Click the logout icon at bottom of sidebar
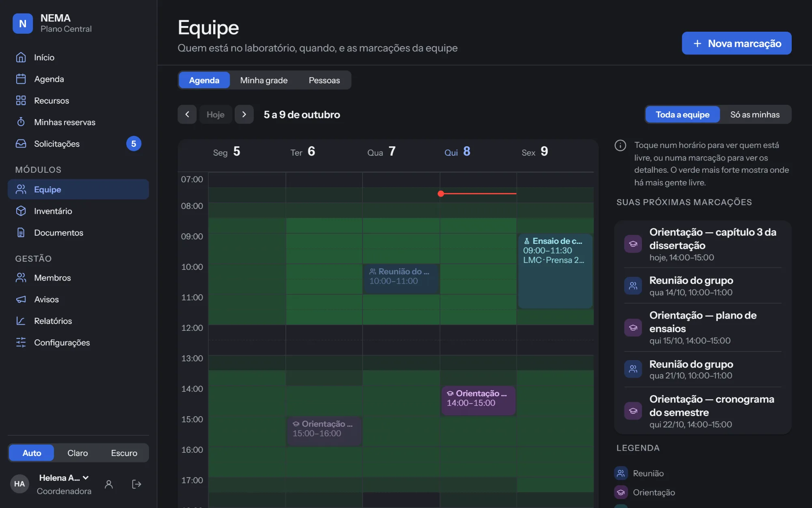Viewport: 812px width, 508px height. 136,484
